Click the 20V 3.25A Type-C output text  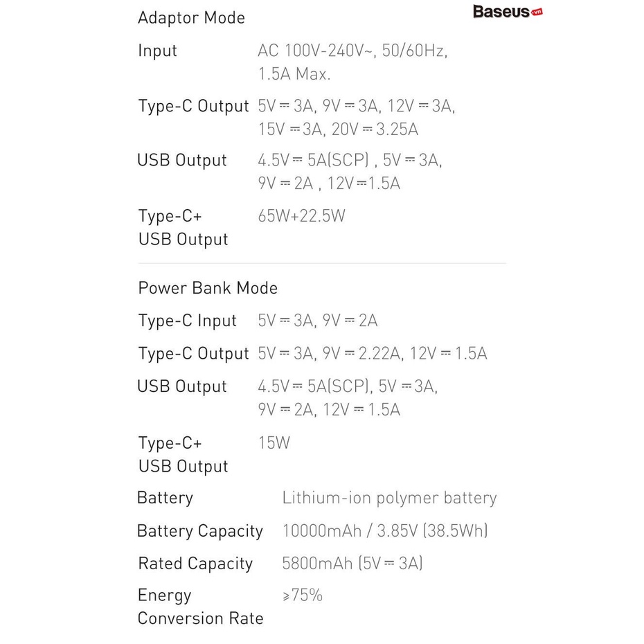click(375, 129)
